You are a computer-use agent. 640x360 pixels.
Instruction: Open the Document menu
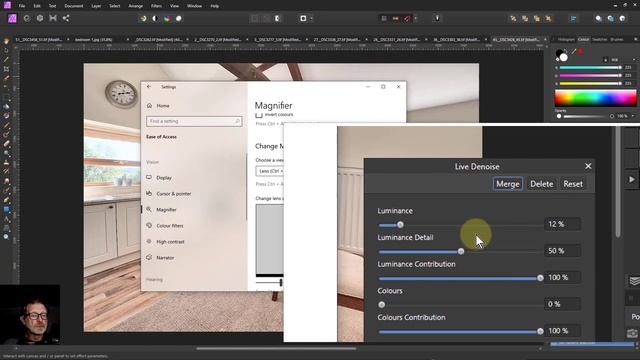pos(73,6)
